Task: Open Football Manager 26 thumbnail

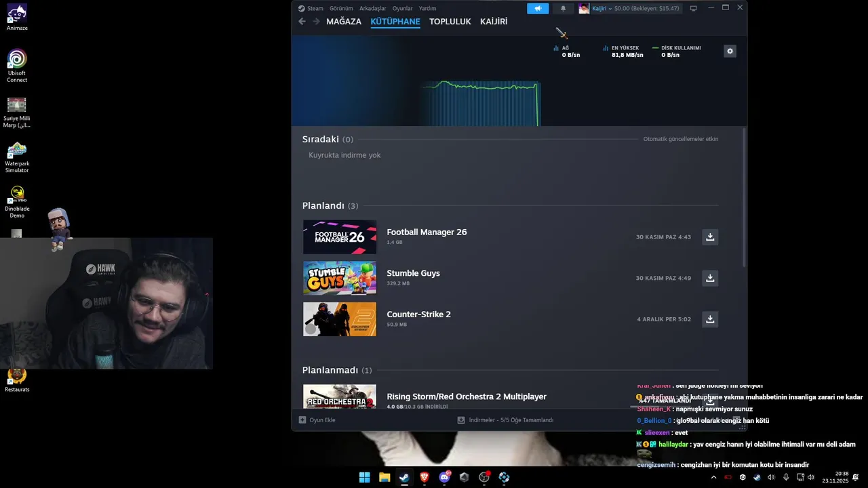Action: (340, 237)
